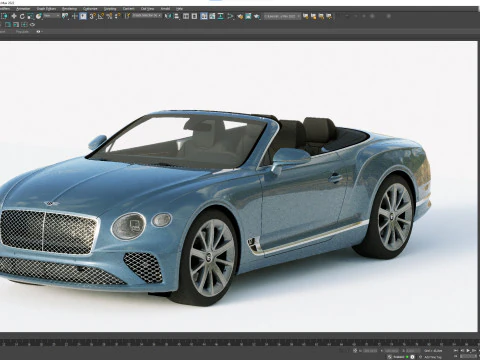The width and height of the screenshot is (480, 360).
Task: Click the current frame number field
Action: tap(468, 356)
